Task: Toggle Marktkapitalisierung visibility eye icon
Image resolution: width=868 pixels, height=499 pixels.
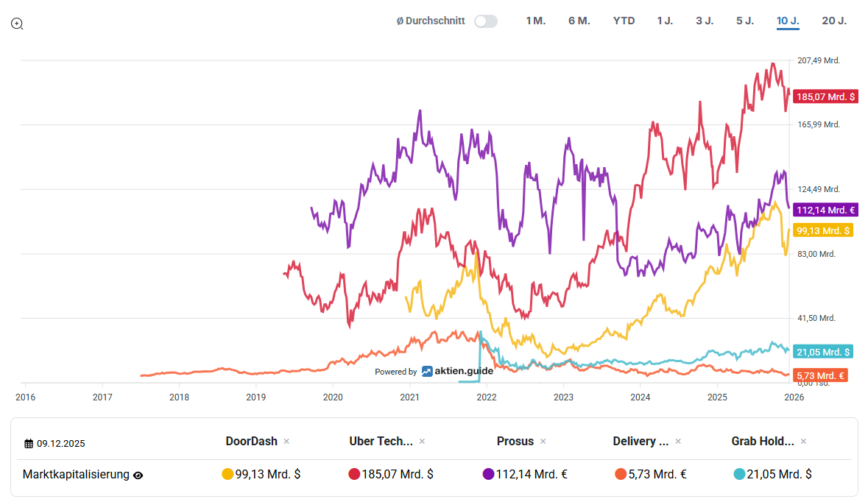Action: [138, 475]
